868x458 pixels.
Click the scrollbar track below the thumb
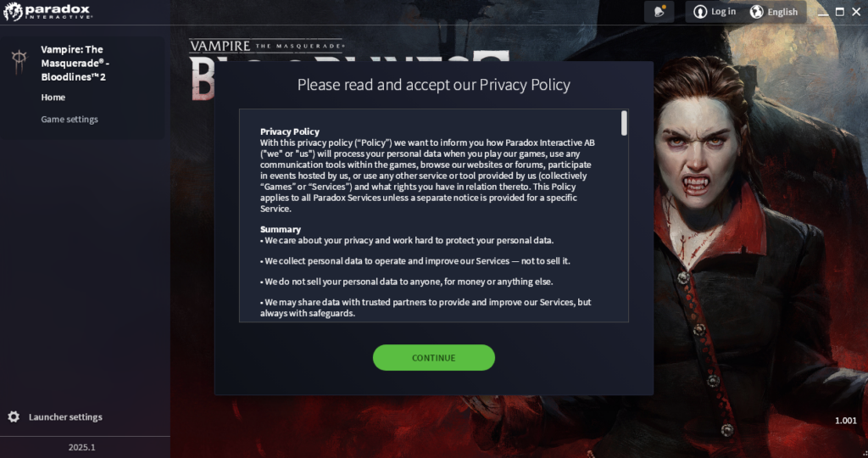coord(624,228)
